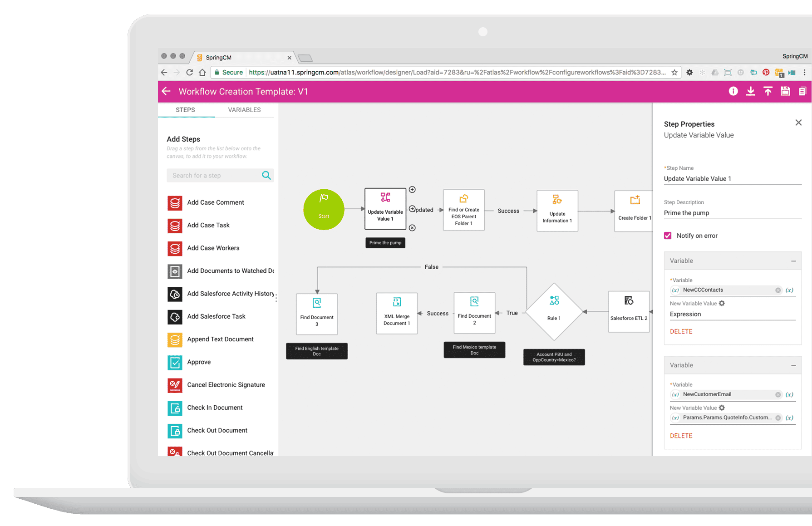Image resolution: width=812 pixels, height=526 pixels.
Task: Open value settings gear above Expression
Action: click(722, 303)
